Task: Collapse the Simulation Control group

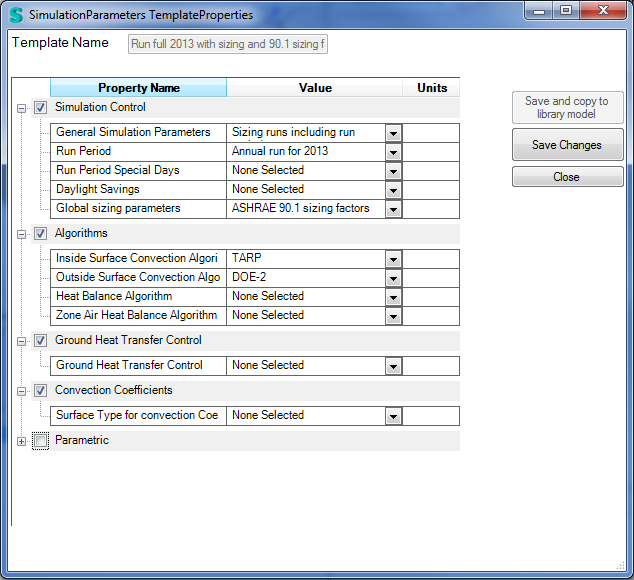Action: click(x=22, y=107)
